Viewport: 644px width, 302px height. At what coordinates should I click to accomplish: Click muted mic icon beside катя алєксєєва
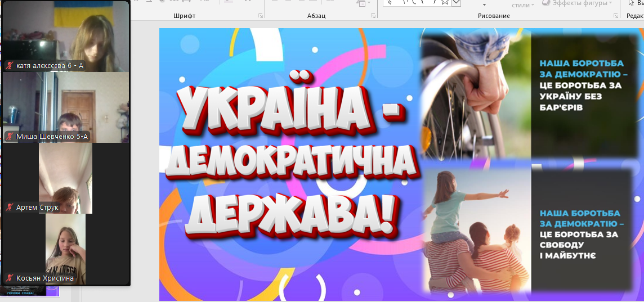click(10, 66)
